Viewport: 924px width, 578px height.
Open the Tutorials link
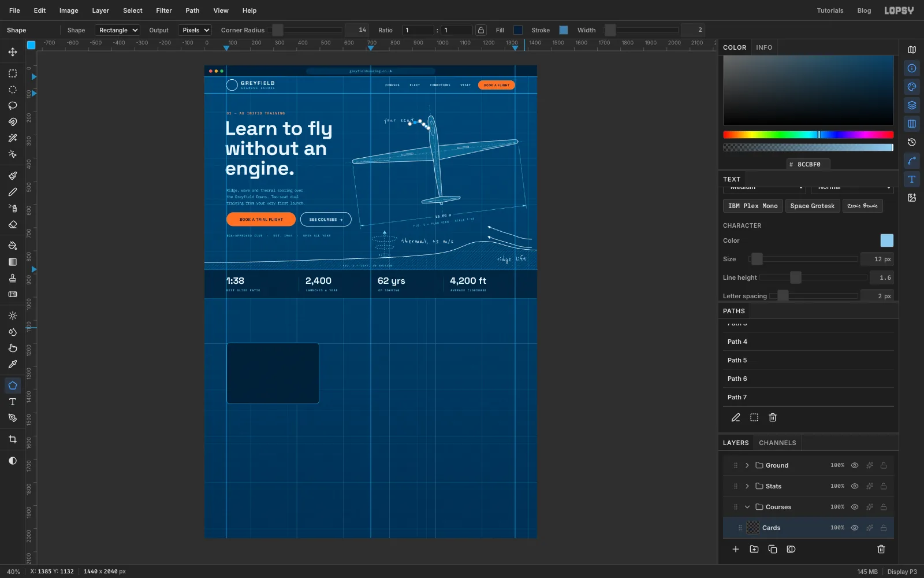click(x=830, y=10)
